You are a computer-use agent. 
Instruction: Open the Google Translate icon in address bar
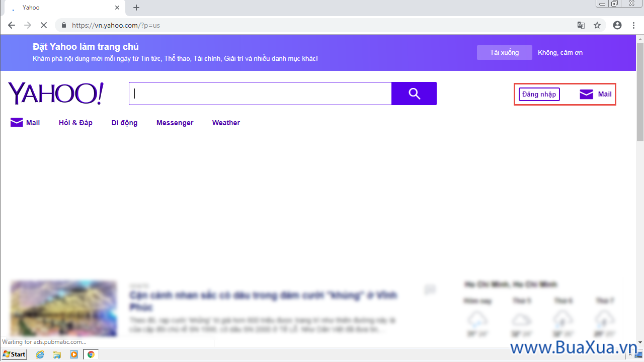(581, 25)
